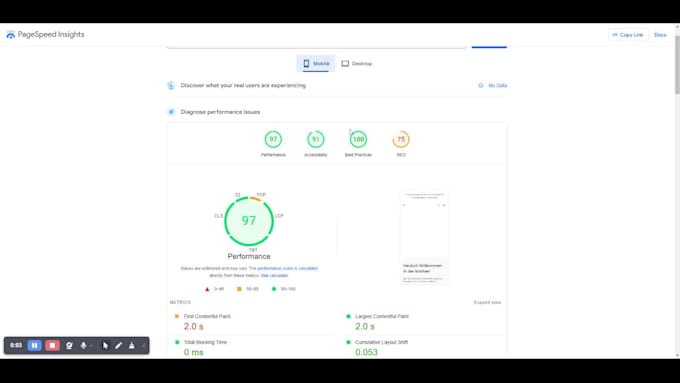Collapse the recorder toolbar with the arrow

tap(144, 346)
